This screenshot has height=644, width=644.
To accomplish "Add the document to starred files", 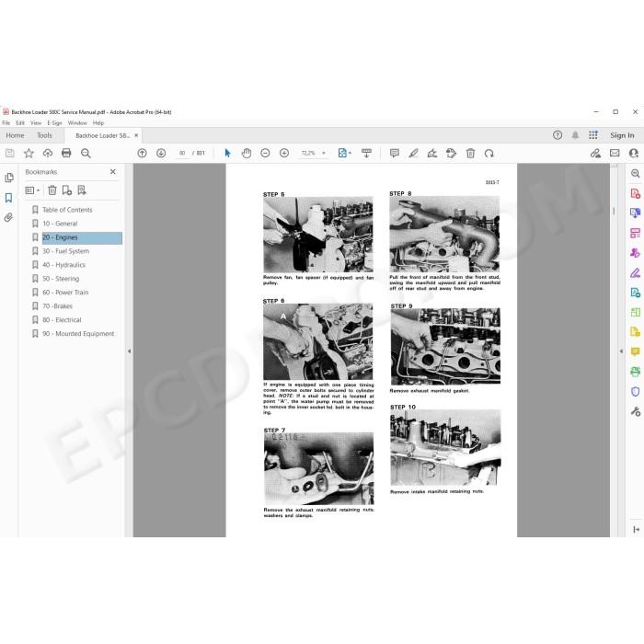I will [29, 154].
